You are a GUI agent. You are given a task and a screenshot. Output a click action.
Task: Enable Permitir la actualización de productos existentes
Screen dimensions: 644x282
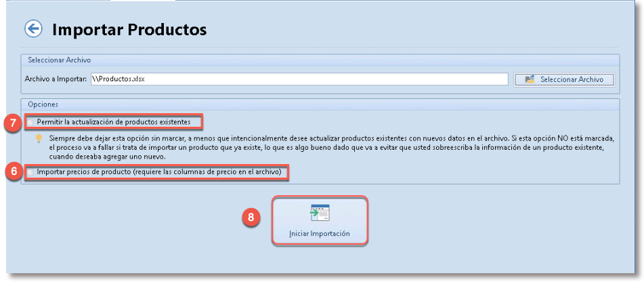(30, 122)
